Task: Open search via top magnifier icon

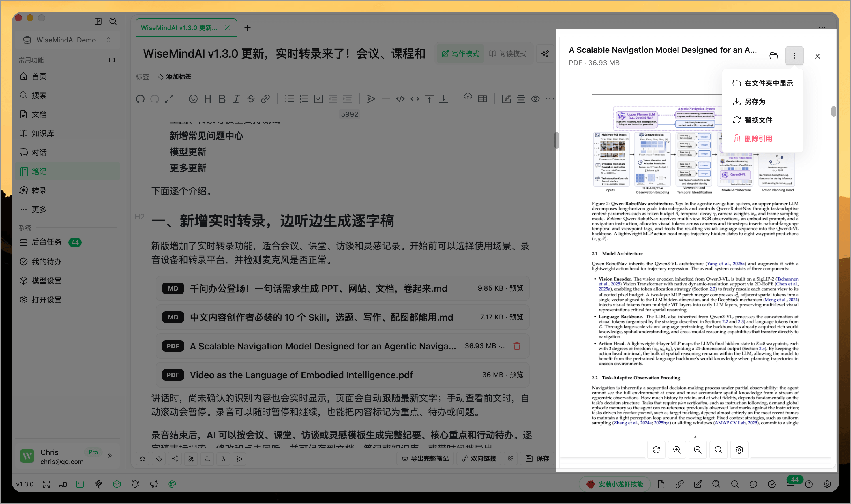Action: (113, 21)
